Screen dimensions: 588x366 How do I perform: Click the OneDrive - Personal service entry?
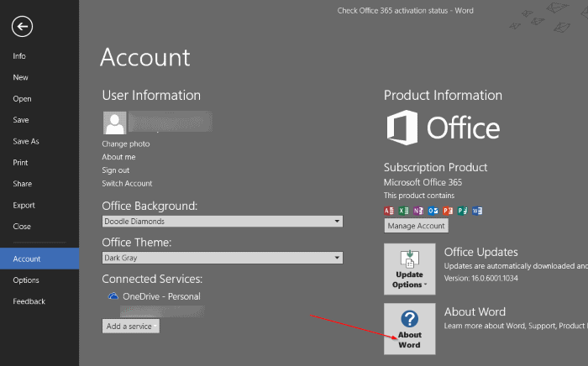click(154, 296)
